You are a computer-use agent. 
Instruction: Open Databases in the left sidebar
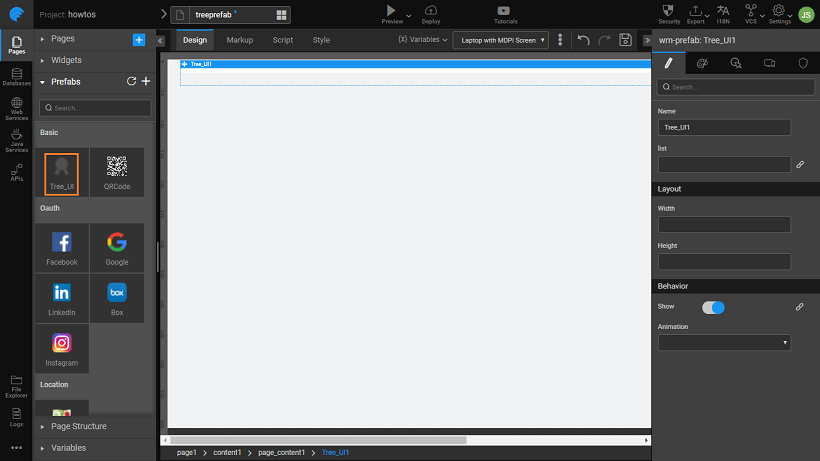click(16, 77)
